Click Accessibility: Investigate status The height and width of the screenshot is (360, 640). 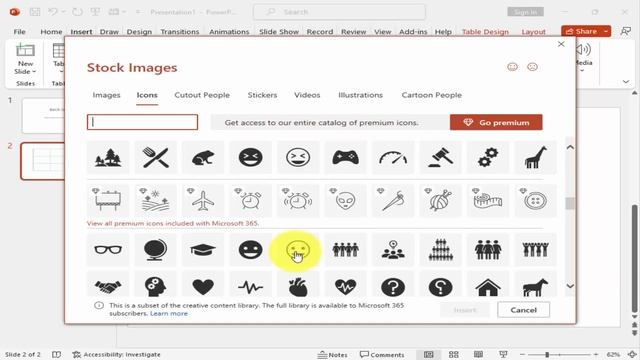(116, 355)
